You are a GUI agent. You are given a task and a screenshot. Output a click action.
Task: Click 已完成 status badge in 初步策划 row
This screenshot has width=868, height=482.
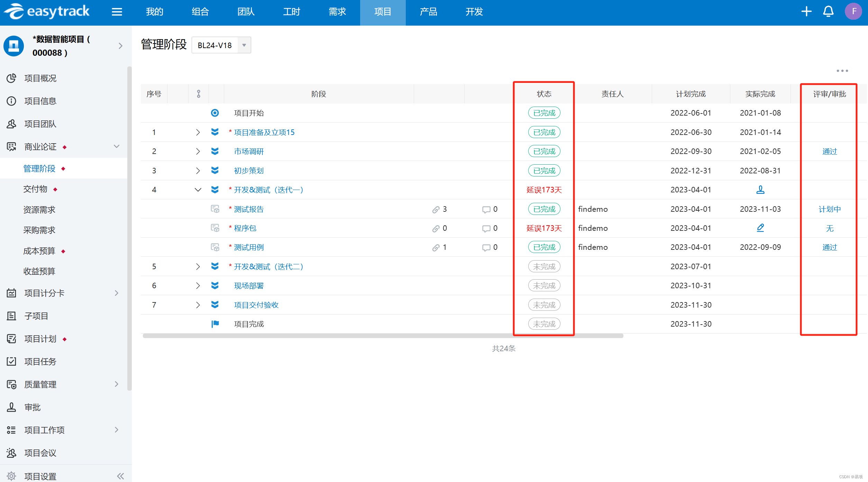coord(544,171)
